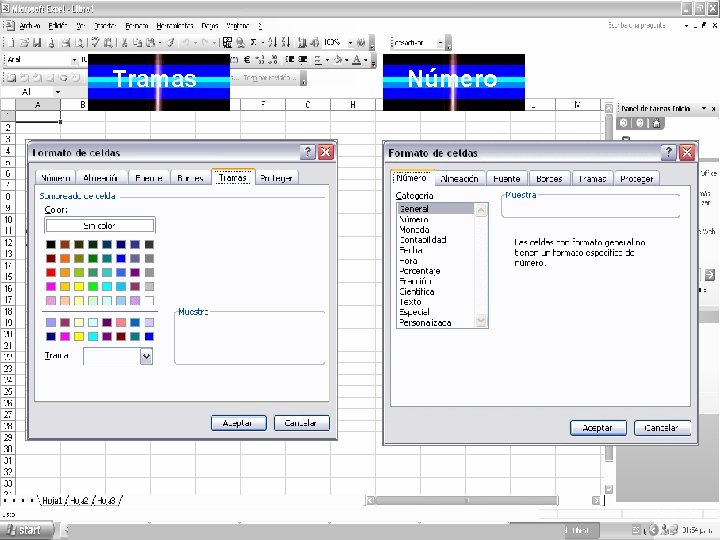Click Cancelar in the color palette dialog
Image resolution: width=720 pixels, height=540 pixels.
tap(301, 423)
